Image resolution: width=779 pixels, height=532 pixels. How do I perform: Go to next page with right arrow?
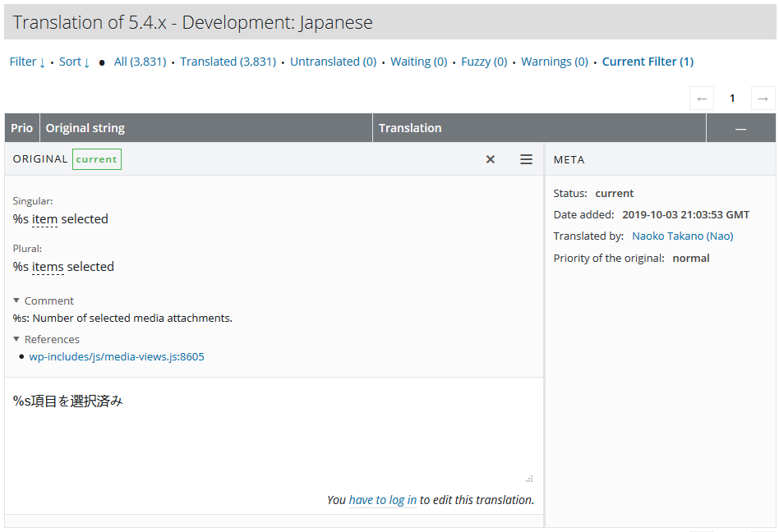pyautogui.click(x=763, y=99)
